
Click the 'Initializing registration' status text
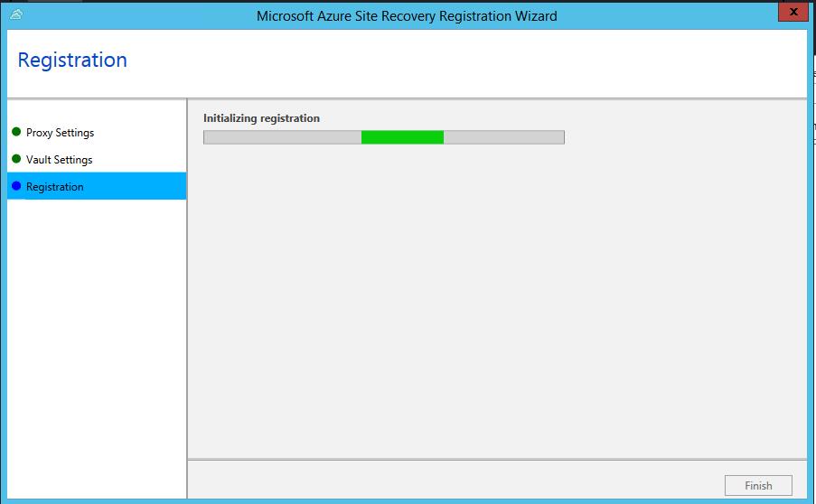tap(261, 118)
